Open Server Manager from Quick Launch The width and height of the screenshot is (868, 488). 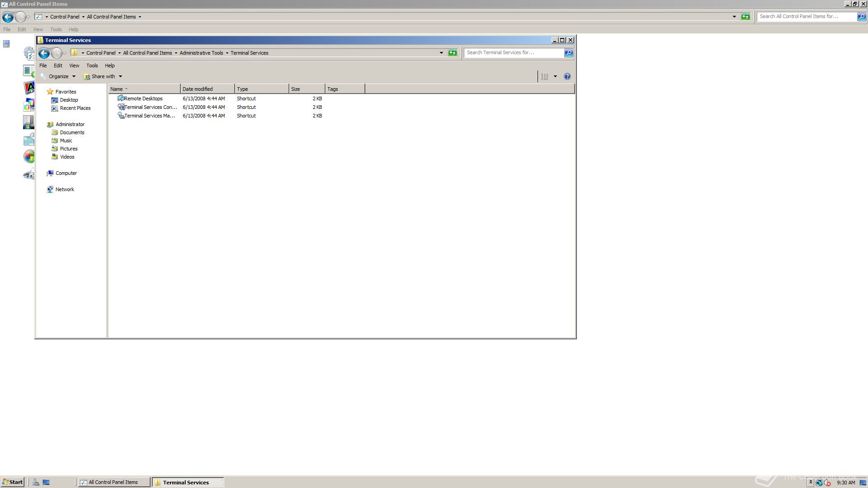click(36, 482)
